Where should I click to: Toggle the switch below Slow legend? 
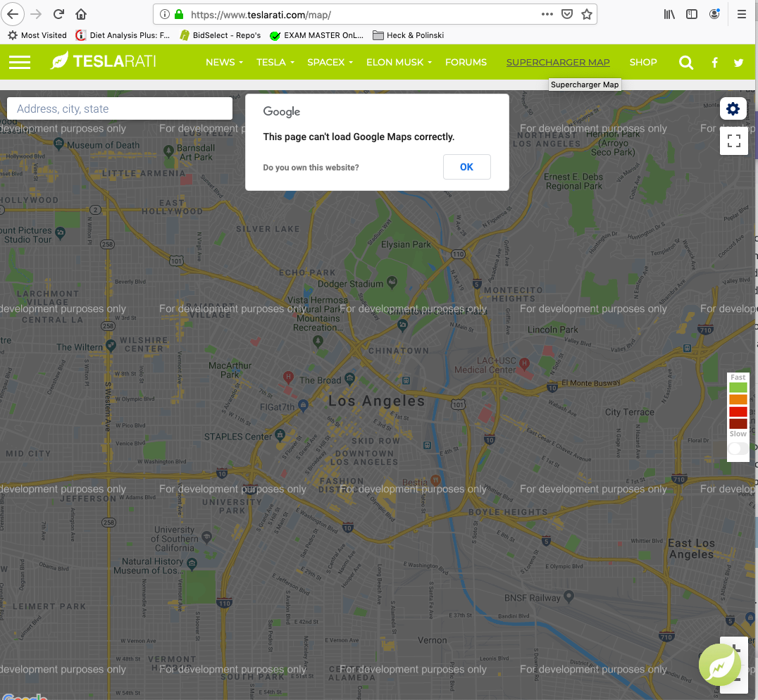tap(738, 449)
